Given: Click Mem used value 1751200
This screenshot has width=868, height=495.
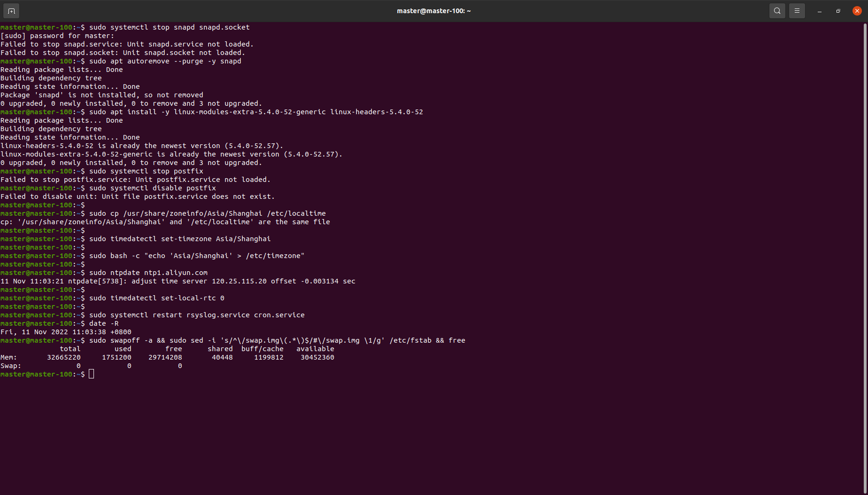Looking at the screenshot, I should click(x=116, y=357).
